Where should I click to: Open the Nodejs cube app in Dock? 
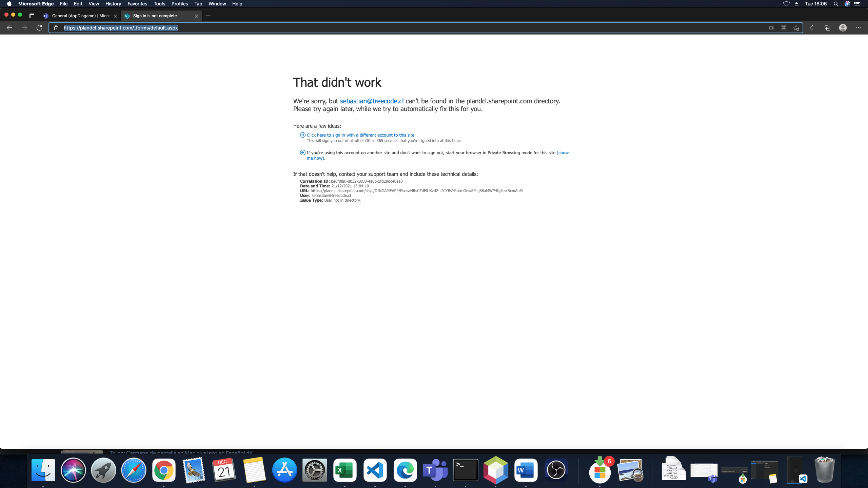[496, 470]
